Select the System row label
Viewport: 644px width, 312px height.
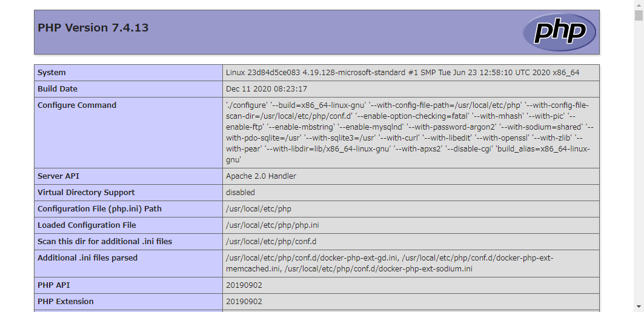[52, 73]
